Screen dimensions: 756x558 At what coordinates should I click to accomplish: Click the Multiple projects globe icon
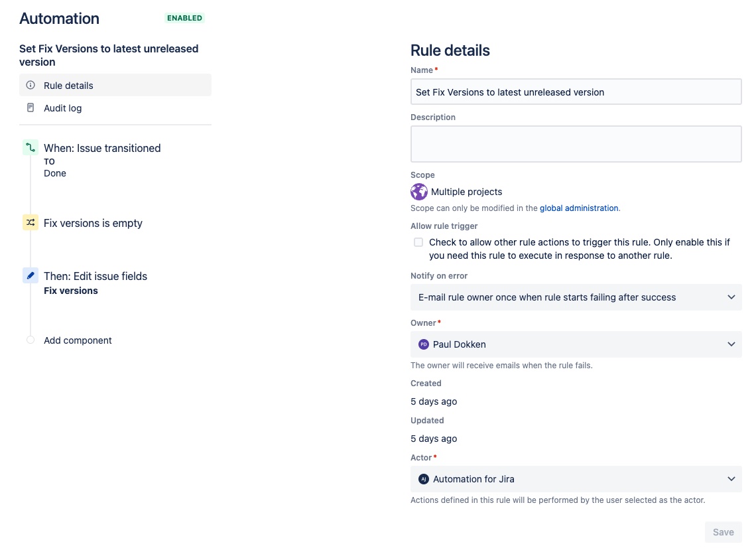[418, 191]
